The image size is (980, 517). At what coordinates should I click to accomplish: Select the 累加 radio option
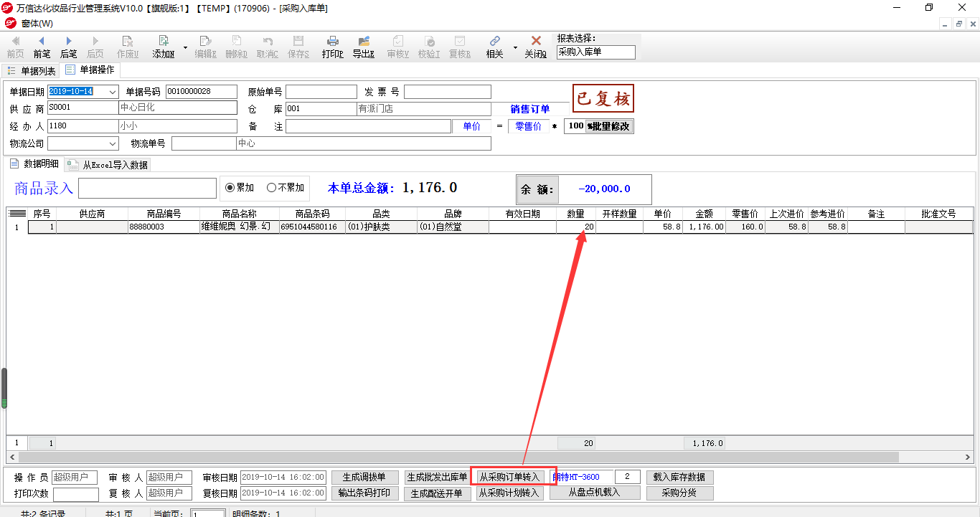230,188
